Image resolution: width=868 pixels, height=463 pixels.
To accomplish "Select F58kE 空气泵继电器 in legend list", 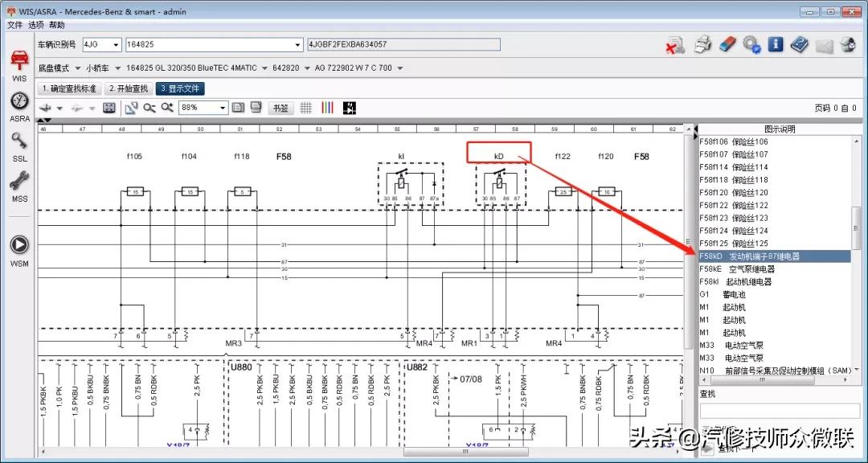I will 736,269.
